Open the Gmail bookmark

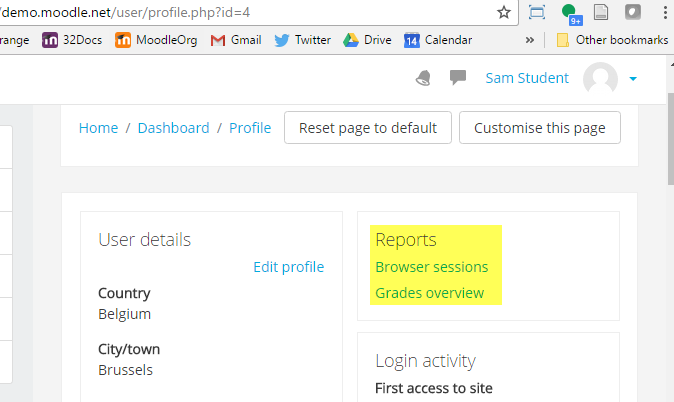pyautogui.click(x=236, y=40)
